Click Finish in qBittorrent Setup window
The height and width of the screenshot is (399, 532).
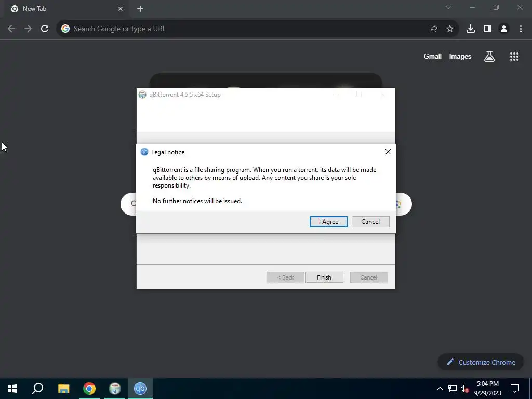click(x=324, y=277)
